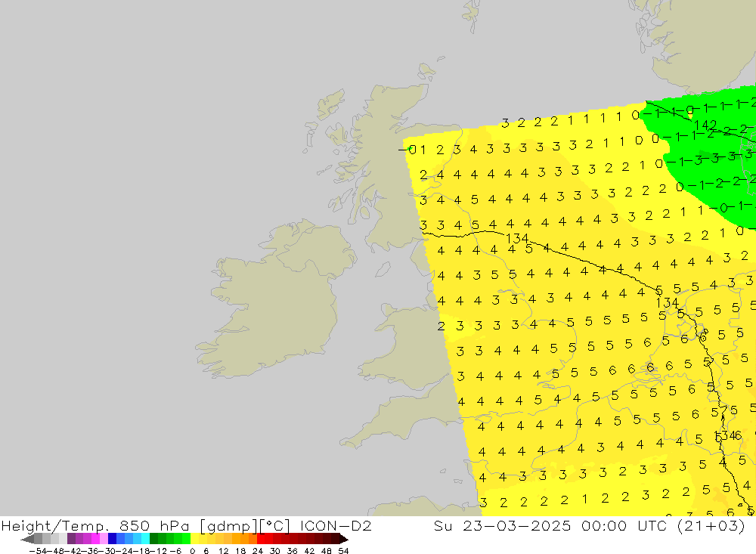The height and width of the screenshot is (554, 756).
Task: Click the '12' legend scale label
Action: click(x=223, y=551)
